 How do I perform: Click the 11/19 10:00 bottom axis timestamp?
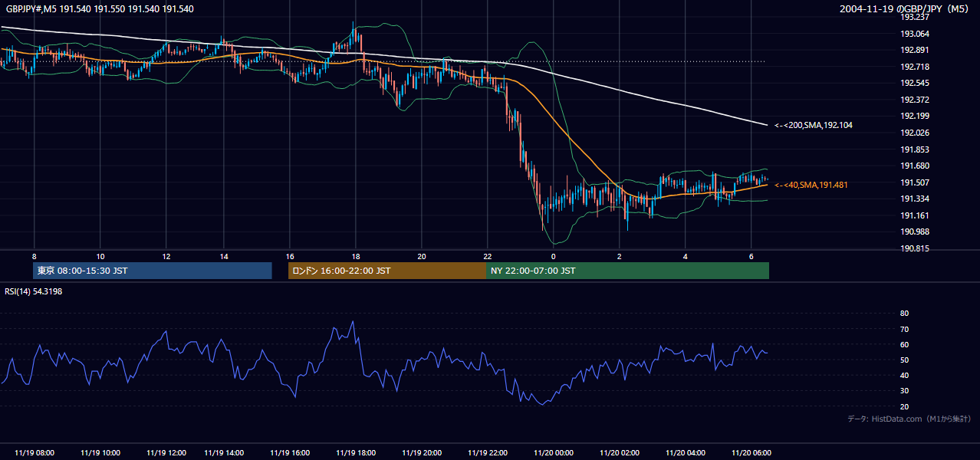(100, 453)
